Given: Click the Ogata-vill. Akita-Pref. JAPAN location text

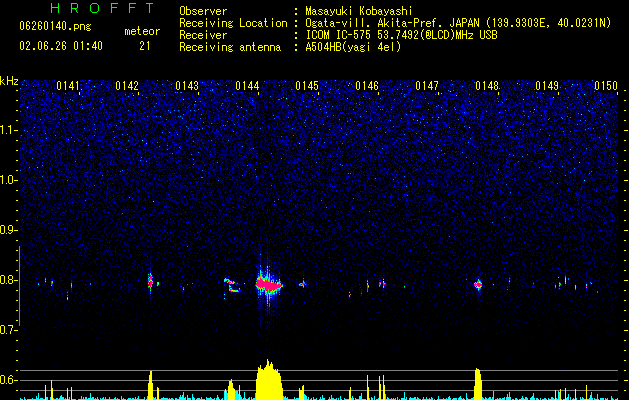Looking at the screenshot, I should (x=458, y=23).
